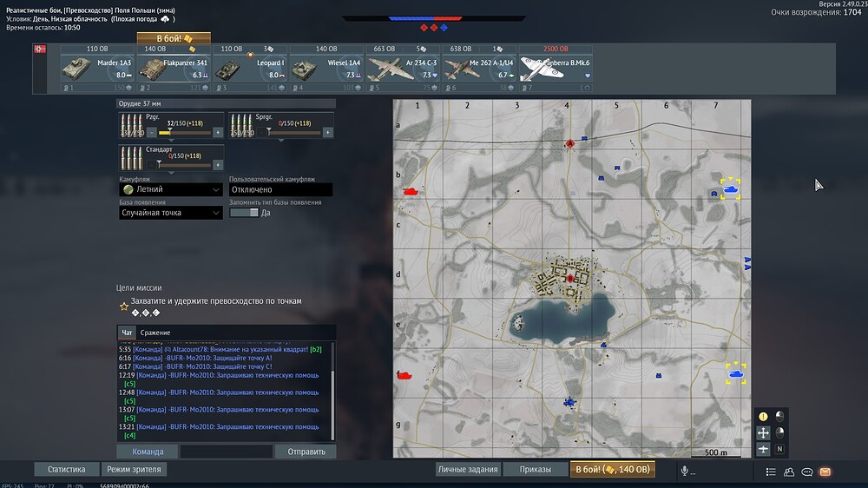The image size is (868, 488).
Task: Click the map pan arrows icon
Action: [x=763, y=432]
